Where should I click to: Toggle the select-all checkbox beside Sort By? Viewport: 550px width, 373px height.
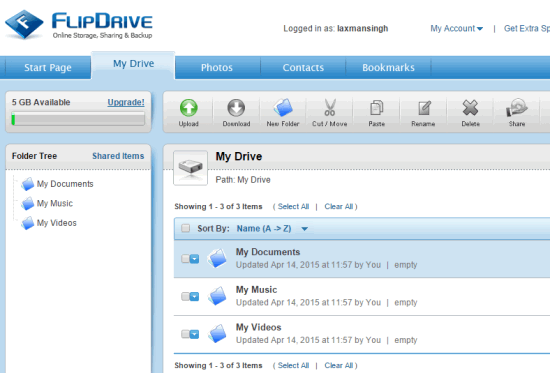(186, 228)
